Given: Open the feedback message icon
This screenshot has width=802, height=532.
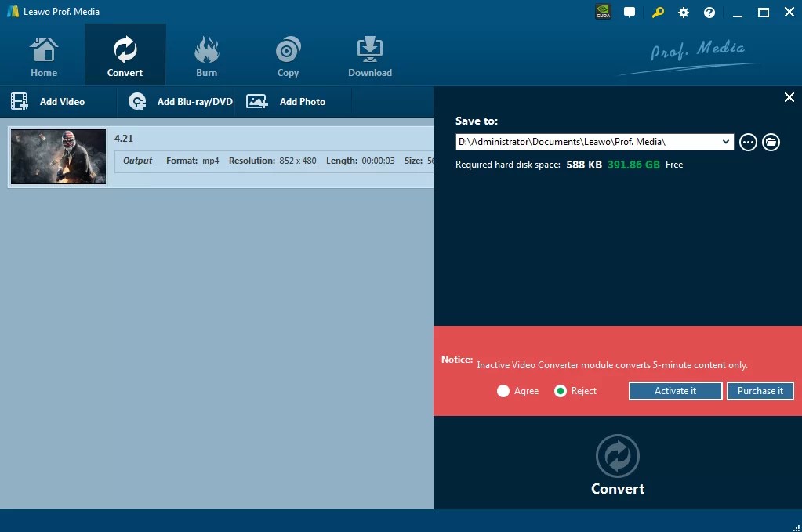Looking at the screenshot, I should click(x=630, y=12).
